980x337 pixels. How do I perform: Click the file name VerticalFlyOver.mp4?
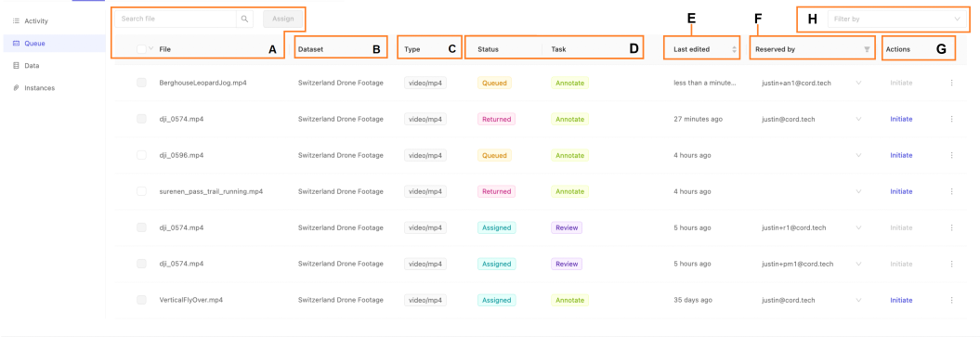(x=191, y=300)
